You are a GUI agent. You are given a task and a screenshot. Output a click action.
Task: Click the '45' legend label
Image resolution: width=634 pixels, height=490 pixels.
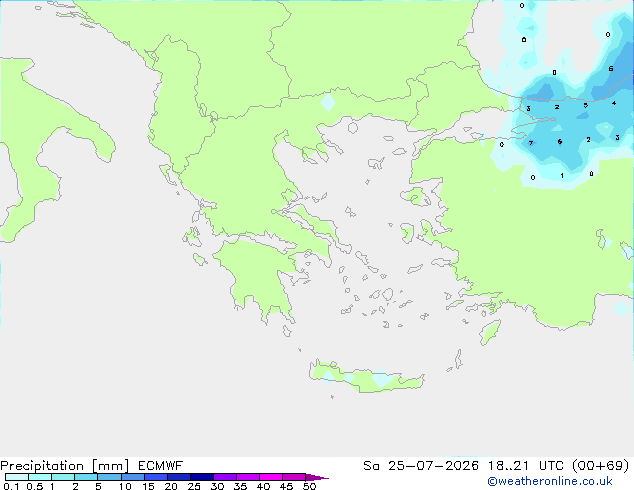click(287, 486)
